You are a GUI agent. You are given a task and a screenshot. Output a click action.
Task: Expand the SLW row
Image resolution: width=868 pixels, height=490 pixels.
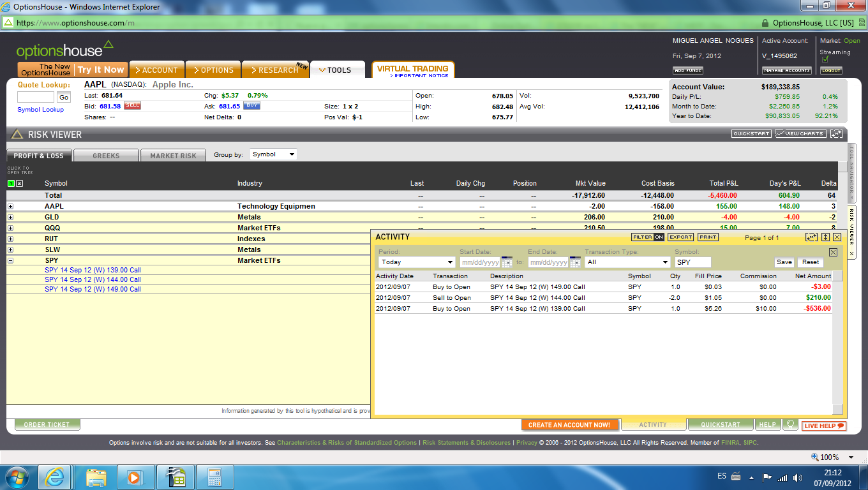pyautogui.click(x=10, y=250)
